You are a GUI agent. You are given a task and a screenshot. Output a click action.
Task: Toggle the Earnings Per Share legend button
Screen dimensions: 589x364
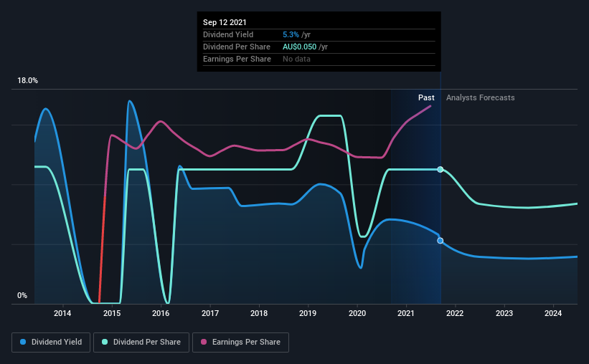tap(240, 343)
